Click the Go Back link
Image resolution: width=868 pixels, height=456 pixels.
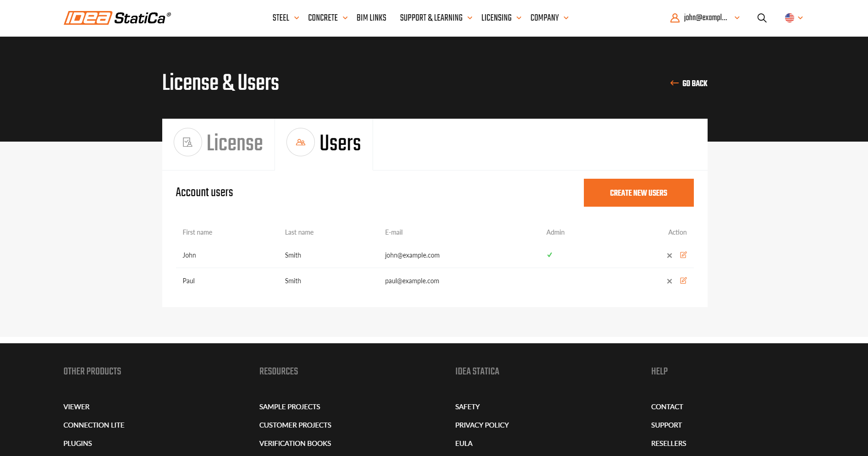point(689,83)
